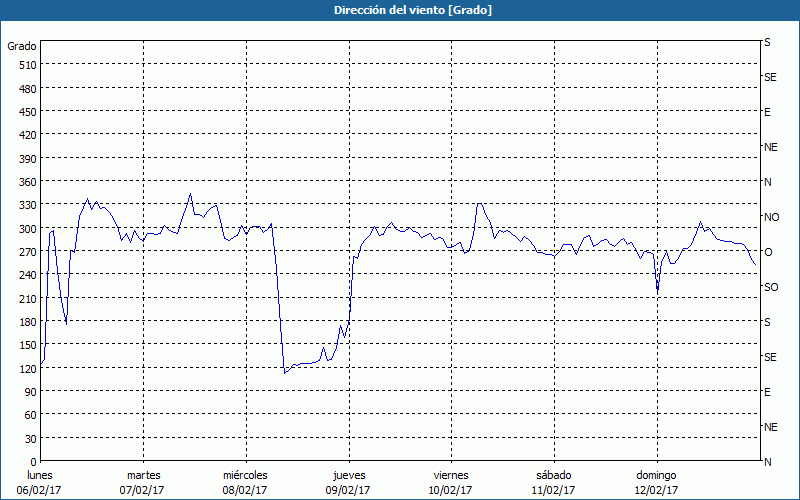Select the 'jueves' day label
The image size is (800, 500).
point(348,475)
